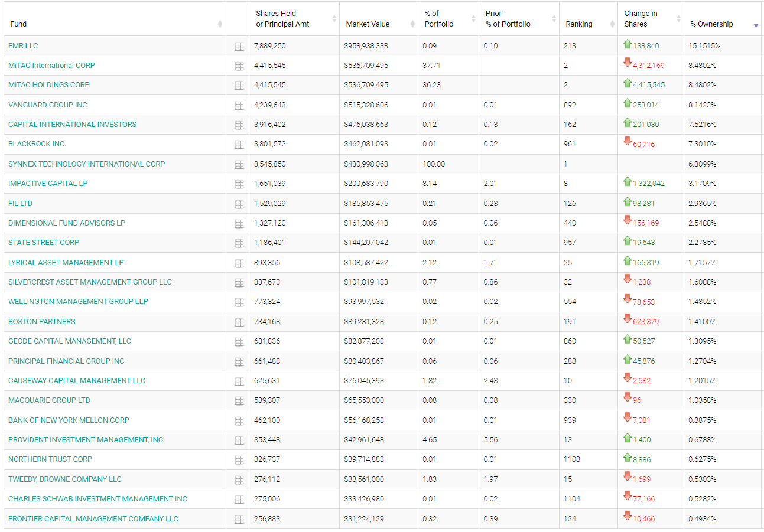
Task: Open MiTAC International CORP fund link
Action: (51, 66)
